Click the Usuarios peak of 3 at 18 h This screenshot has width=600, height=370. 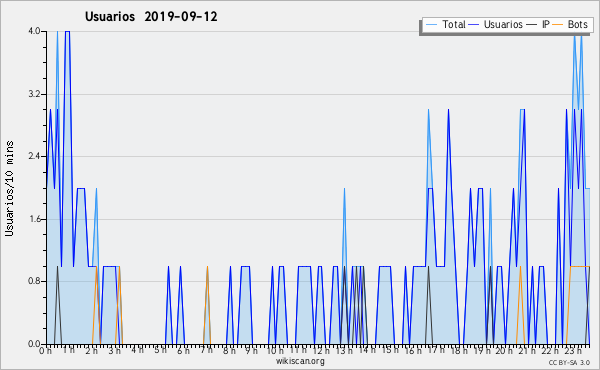[448, 110]
